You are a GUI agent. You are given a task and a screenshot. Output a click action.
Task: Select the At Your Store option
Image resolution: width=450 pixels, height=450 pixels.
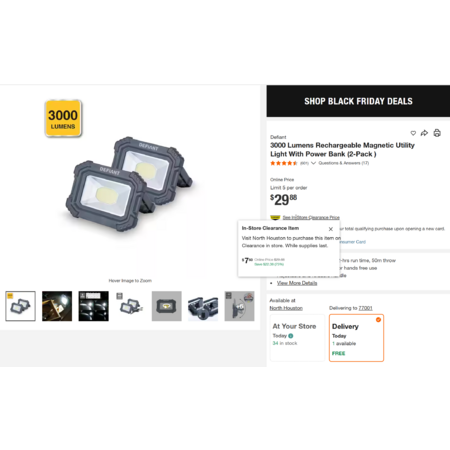pos(297,338)
